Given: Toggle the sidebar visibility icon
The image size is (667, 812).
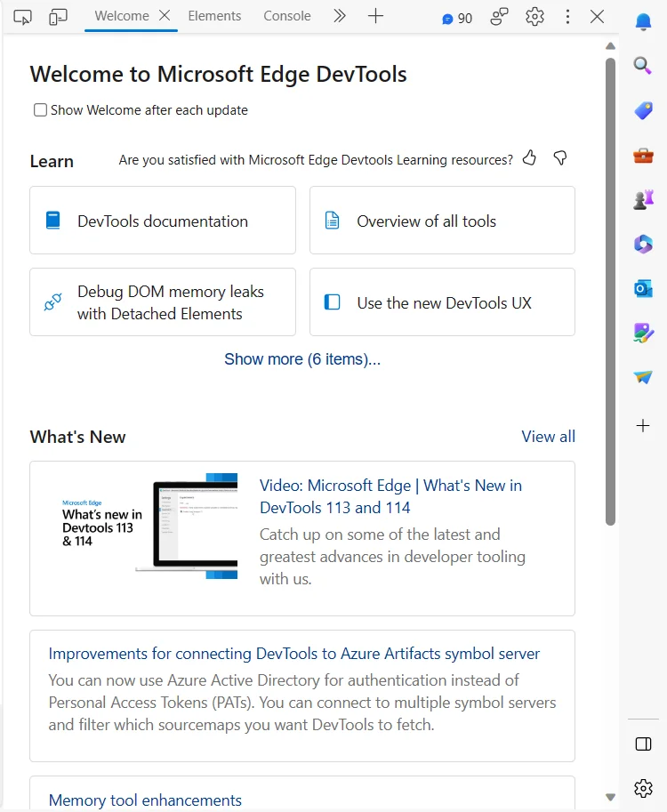Looking at the screenshot, I should coord(643,744).
